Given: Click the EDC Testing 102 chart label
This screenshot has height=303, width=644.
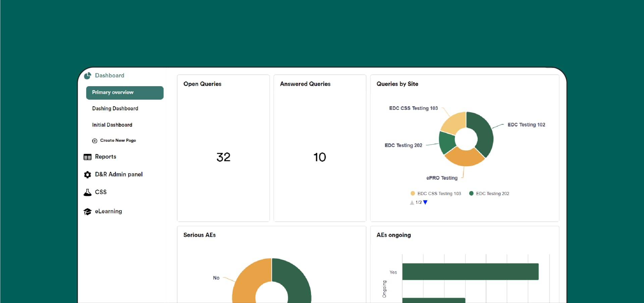Looking at the screenshot, I should (526, 125).
